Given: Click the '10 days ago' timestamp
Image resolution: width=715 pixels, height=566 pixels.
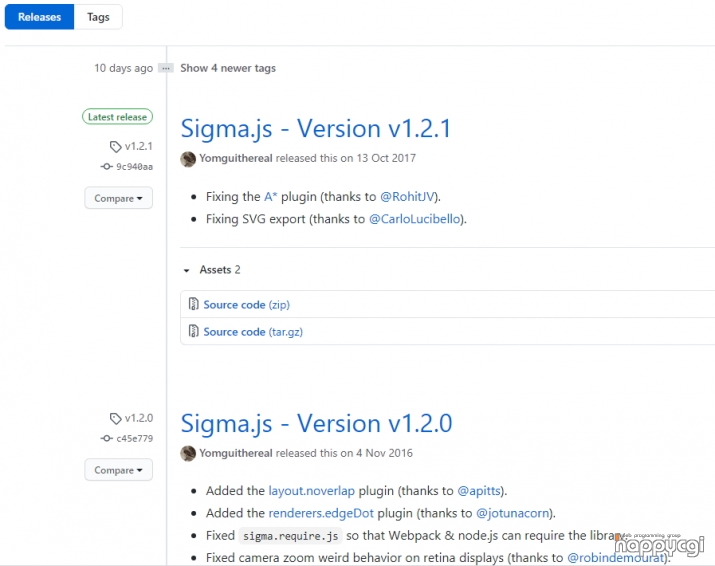Looking at the screenshot, I should click(124, 68).
